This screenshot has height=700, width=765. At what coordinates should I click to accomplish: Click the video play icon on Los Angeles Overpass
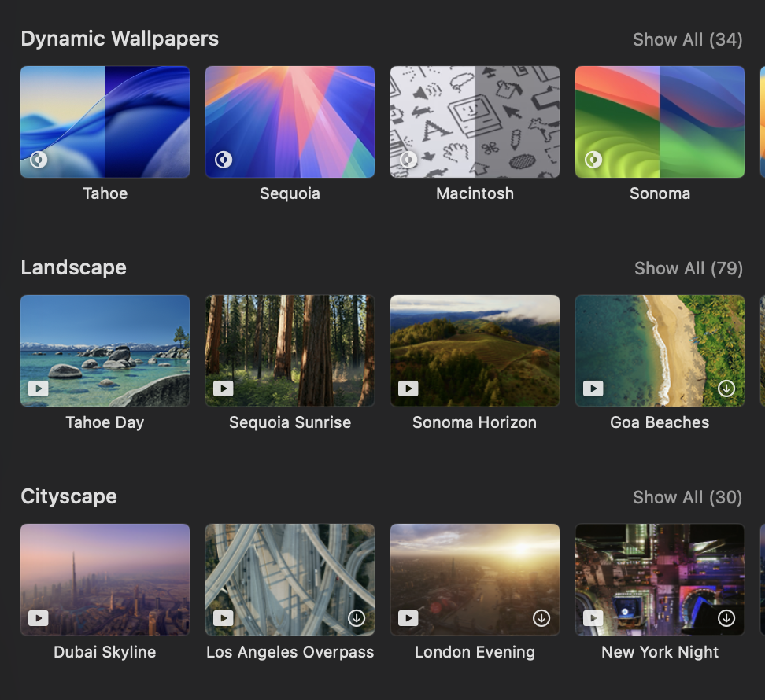coord(224,618)
